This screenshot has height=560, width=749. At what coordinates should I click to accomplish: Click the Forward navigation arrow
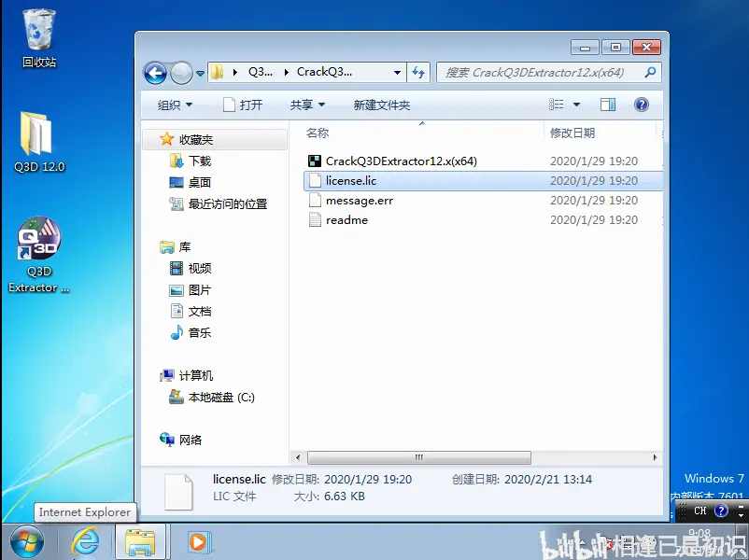click(x=181, y=73)
